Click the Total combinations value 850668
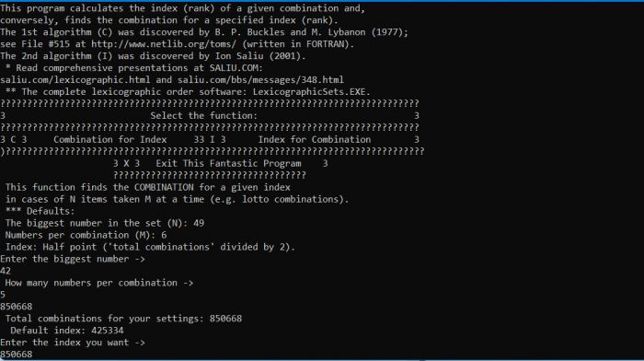Viewport: 644px width, 361px height. [225, 319]
